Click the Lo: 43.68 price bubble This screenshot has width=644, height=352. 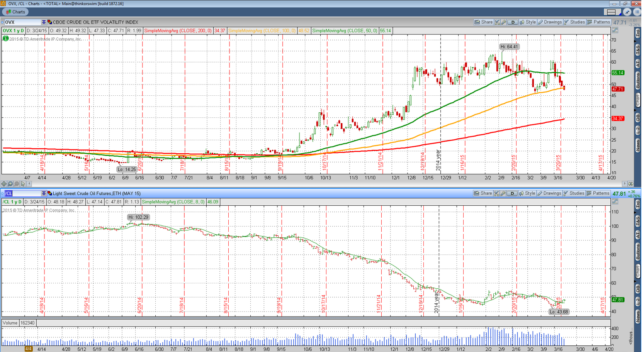coord(559,312)
